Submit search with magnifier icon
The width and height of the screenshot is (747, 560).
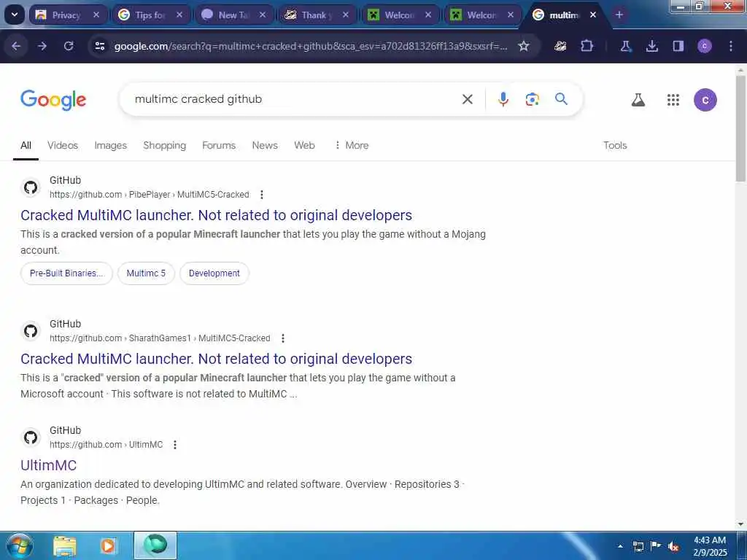click(x=561, y=99)
